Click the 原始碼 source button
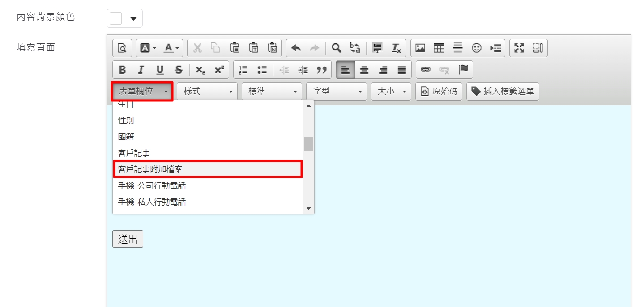This screenshot has height=307, width=644. coord(439,91)
